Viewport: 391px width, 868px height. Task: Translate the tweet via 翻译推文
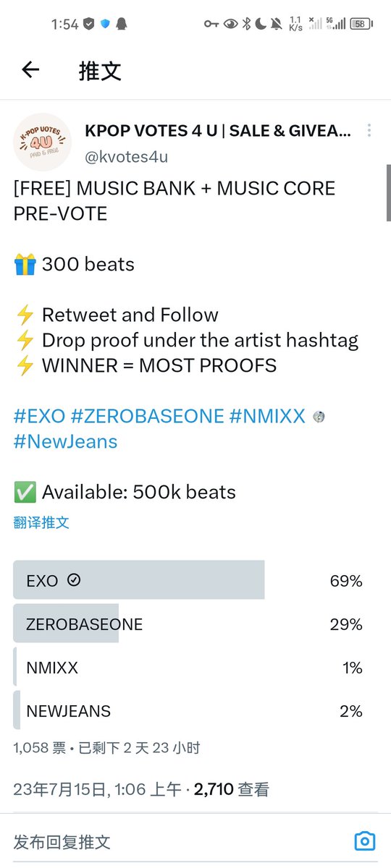tap(41, 522)
